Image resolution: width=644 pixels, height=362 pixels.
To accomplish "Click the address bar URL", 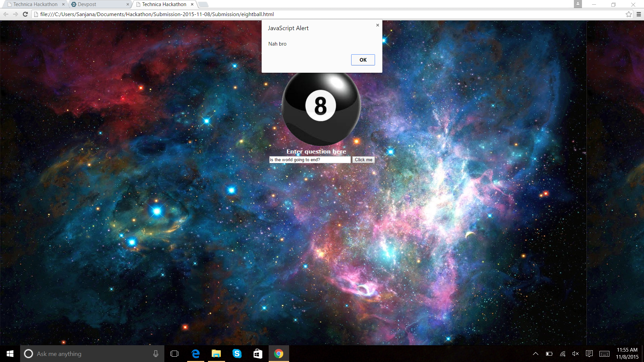I will click(x=157, y=14).
